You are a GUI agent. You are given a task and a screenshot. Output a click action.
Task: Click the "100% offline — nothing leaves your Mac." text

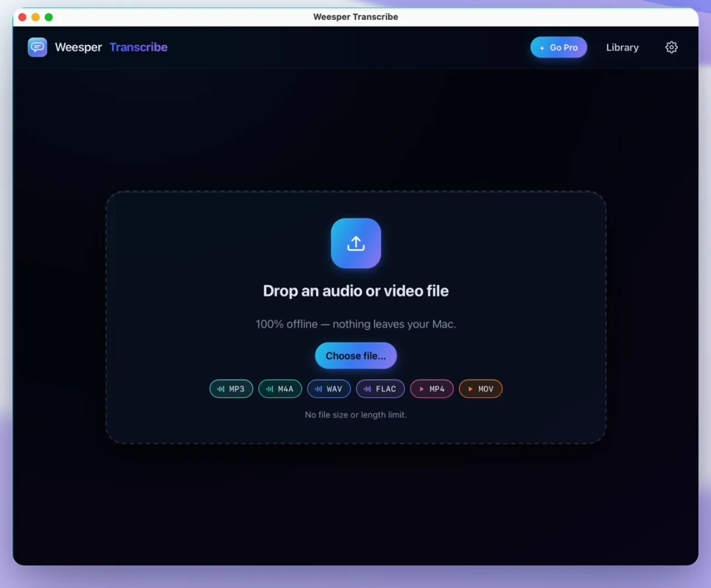tap(356, 324)
